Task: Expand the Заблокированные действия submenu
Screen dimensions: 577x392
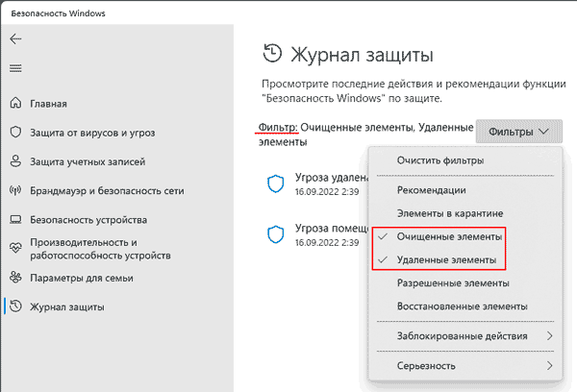Action: (465, 335)
